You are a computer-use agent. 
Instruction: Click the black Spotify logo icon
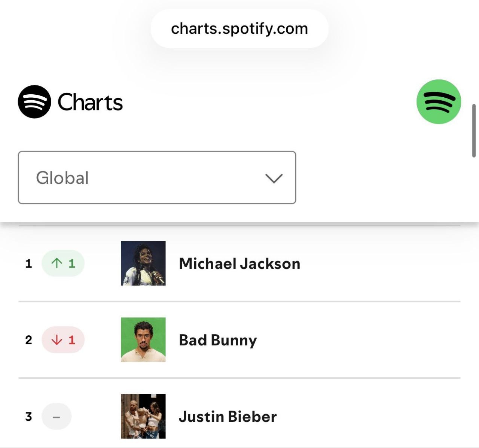coord(34,102)
